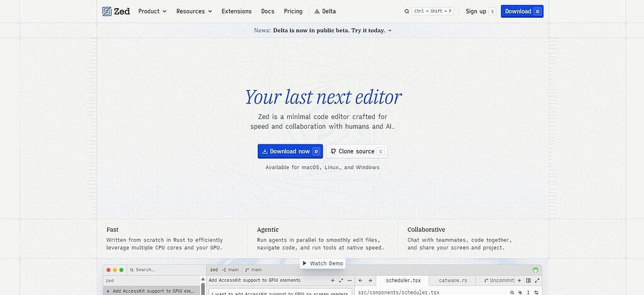The width and height of the screenshot is (644, 295).
Task: Open the Product dropdown menu
Action: pos(152,11)
